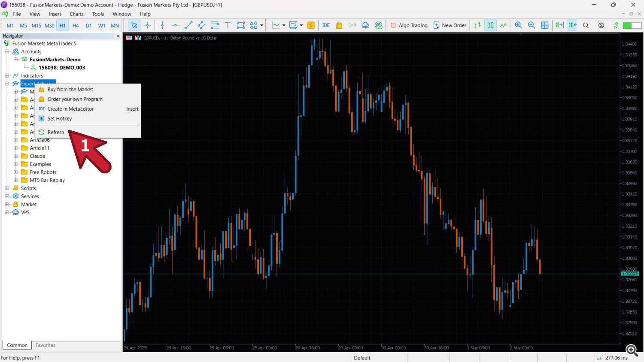644x362 pixels.
Task: Click the Default profile in status bar
Action: (x=362, y=358)
